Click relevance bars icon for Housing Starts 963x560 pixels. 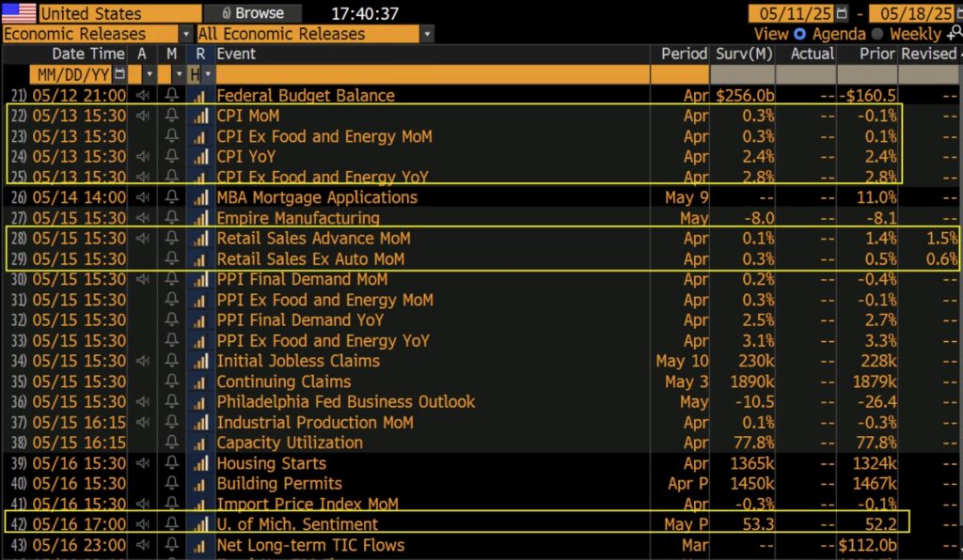tap(198, 463)
